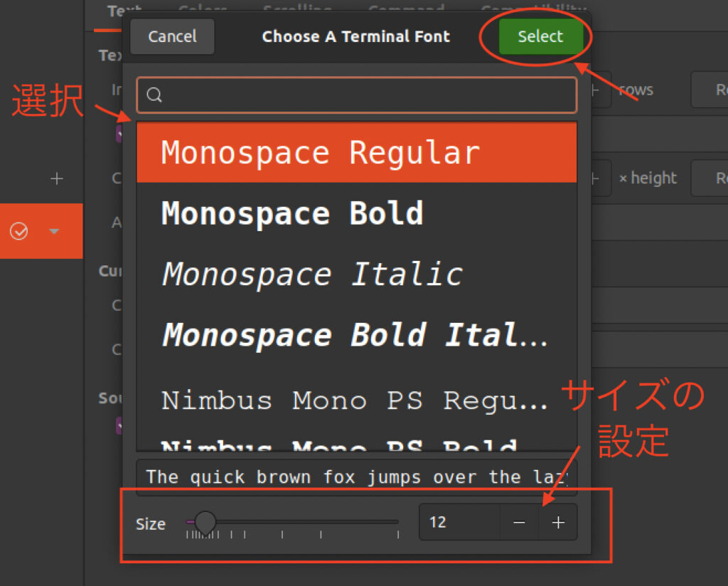Viewport: 728px width, 586px height.
Task: Add a new profile with sidebar plus icon
Action: click(x=57, y=179)
